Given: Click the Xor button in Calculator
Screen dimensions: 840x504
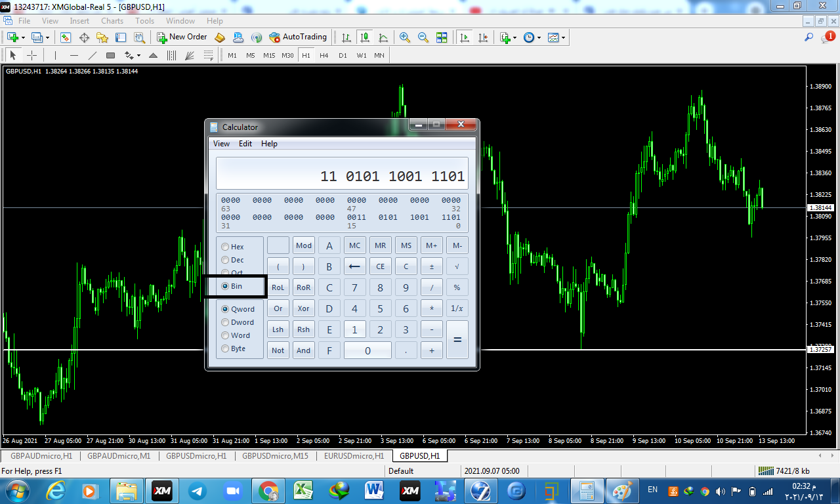Looking at the screenshot, I should (x=303, y=308).
